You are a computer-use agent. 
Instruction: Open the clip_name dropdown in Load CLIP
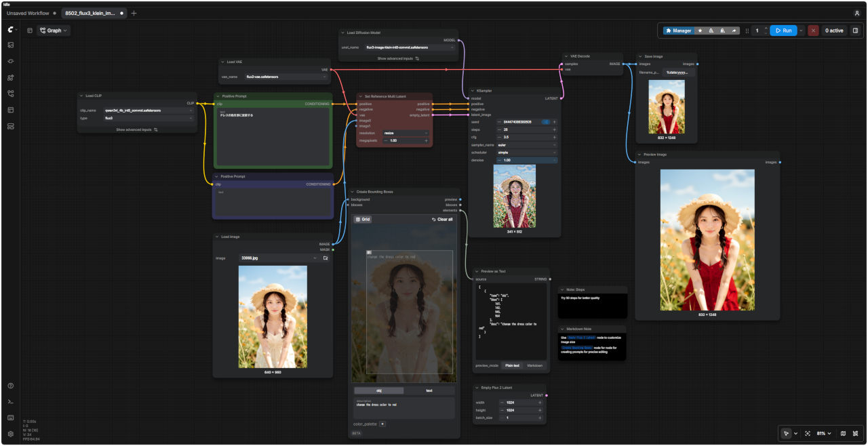coord(148,110)
